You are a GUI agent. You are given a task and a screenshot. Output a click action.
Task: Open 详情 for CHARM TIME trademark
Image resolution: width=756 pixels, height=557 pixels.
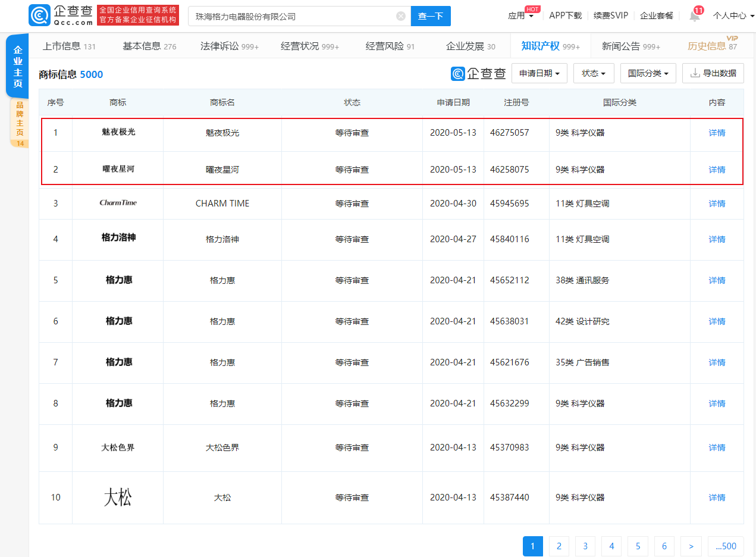tap(717, 204)
